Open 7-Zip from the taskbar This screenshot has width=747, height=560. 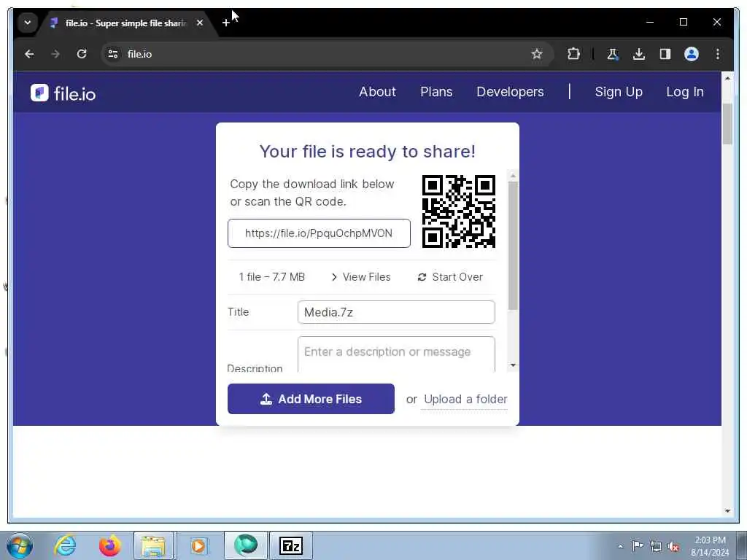(290, 545)
